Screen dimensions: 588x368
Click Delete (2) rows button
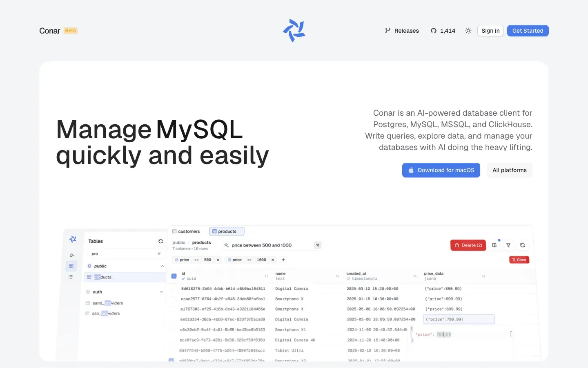coord(468,245)
